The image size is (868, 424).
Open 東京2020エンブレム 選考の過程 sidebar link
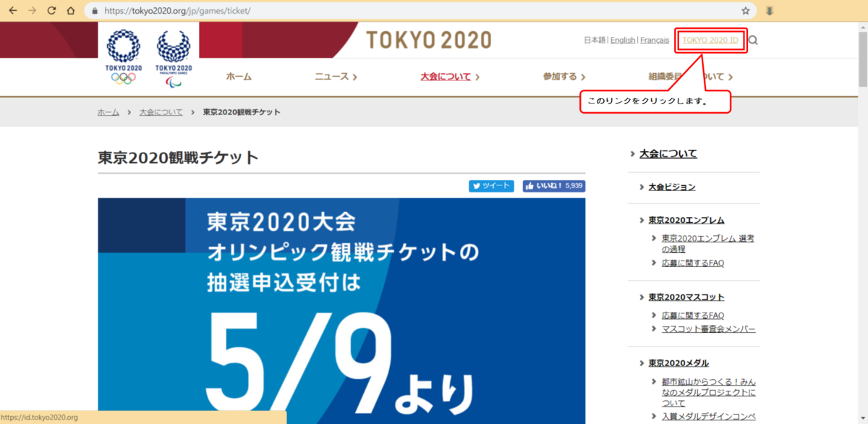point(708,243)
